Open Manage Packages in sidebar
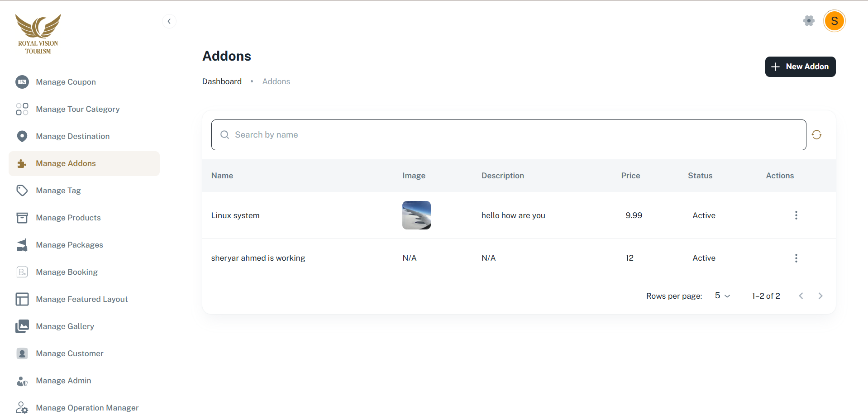This screenshot has height=420, width=868. [x=69, y=245]
